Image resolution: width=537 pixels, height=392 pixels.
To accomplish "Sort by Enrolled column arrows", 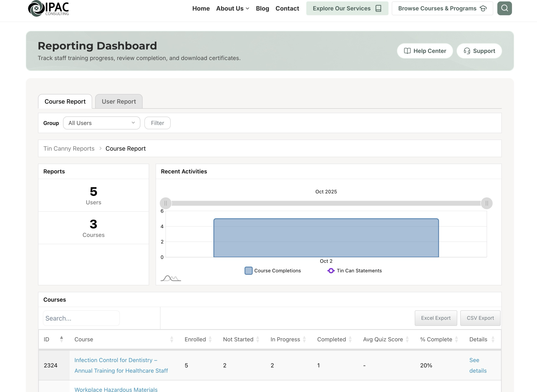I will coord(210,339).
